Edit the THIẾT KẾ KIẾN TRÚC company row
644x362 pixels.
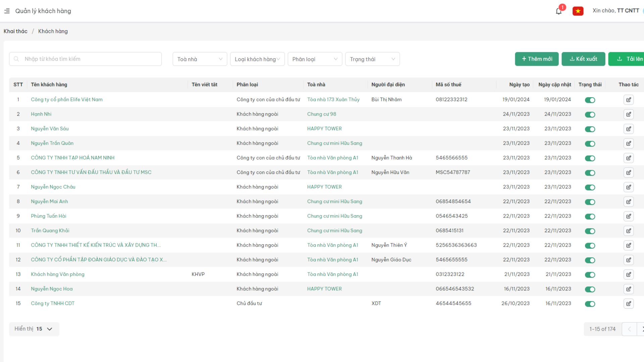(629, 245)
